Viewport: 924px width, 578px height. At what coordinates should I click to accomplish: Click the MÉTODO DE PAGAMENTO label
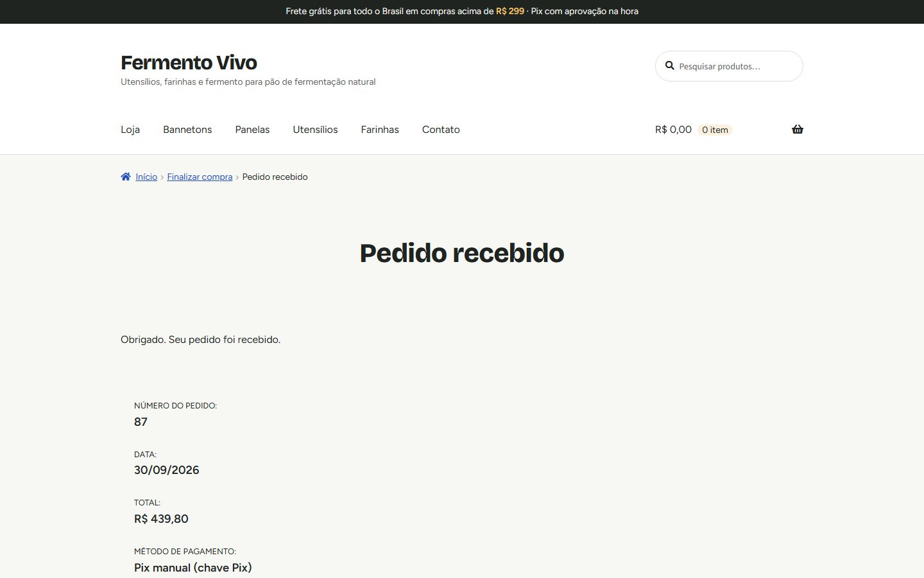point(185,552)
